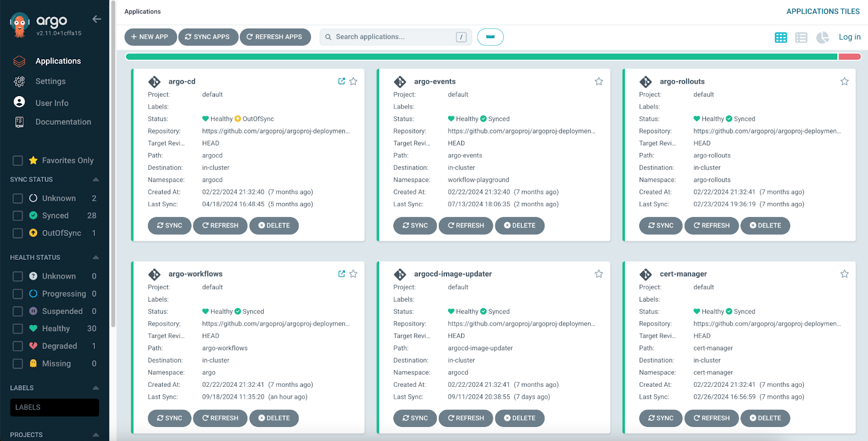The width and height of the screenshot is (868, 441).
Task: Click the User Info avatar icon
Action: (x=20, y=102)
